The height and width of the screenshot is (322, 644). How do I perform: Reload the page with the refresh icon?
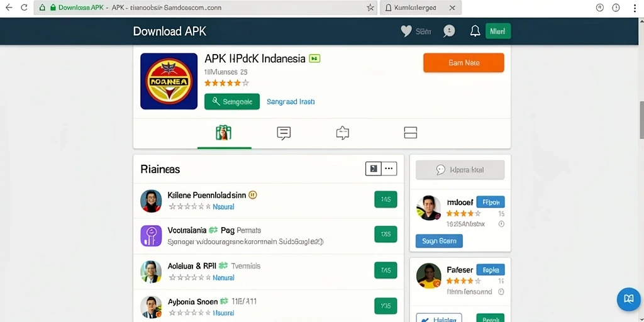(x=24, y=8)
